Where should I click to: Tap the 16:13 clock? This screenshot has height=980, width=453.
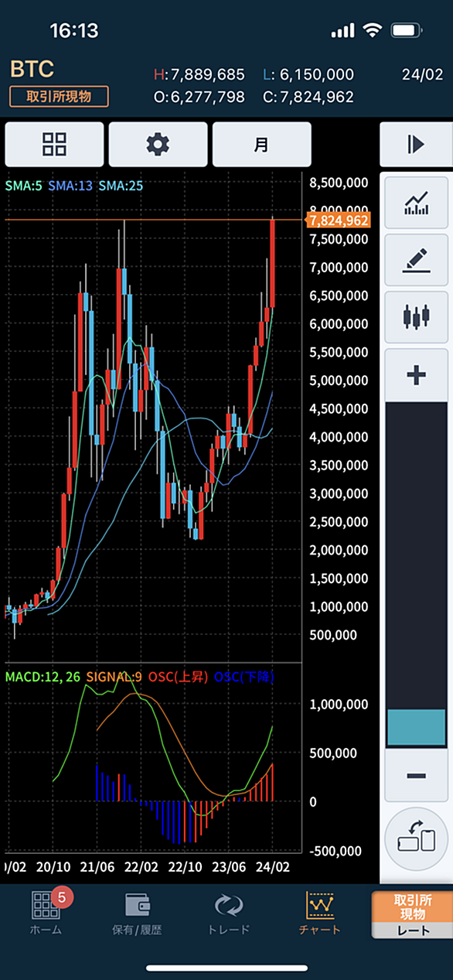(74, 31)
